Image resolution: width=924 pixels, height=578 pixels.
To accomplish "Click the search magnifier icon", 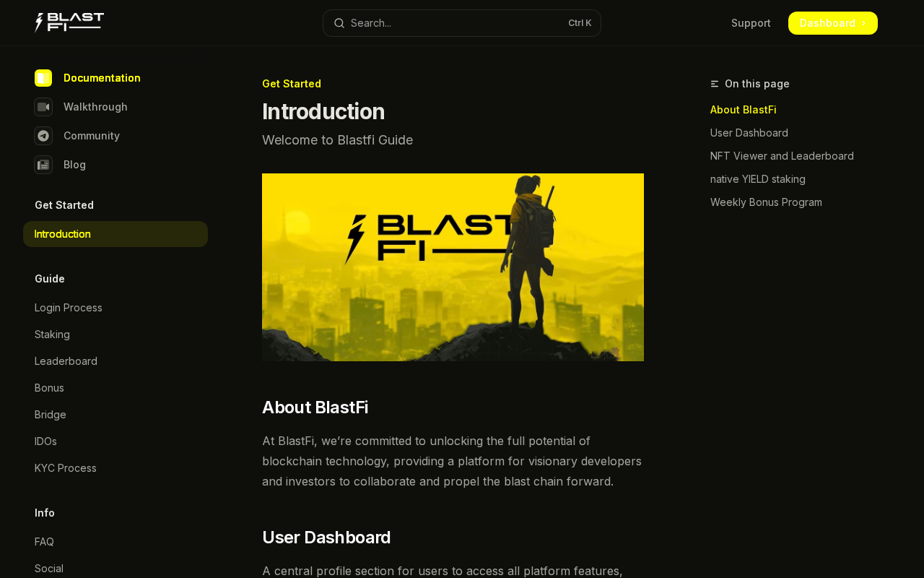I will pos(339,23).
